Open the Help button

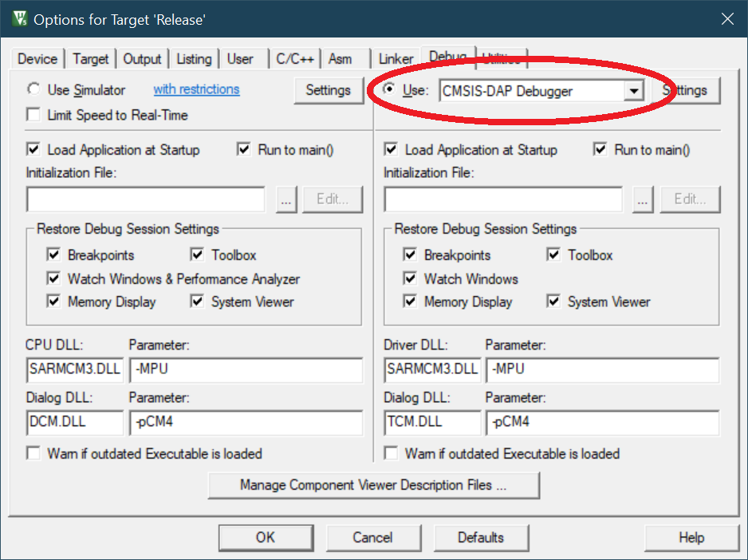tap(691, 538)
